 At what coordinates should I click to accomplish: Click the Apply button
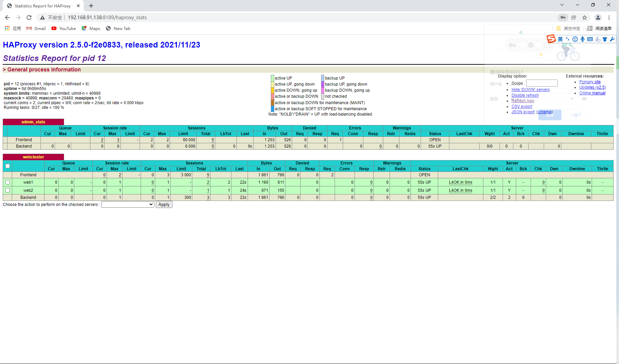(164, 205)
